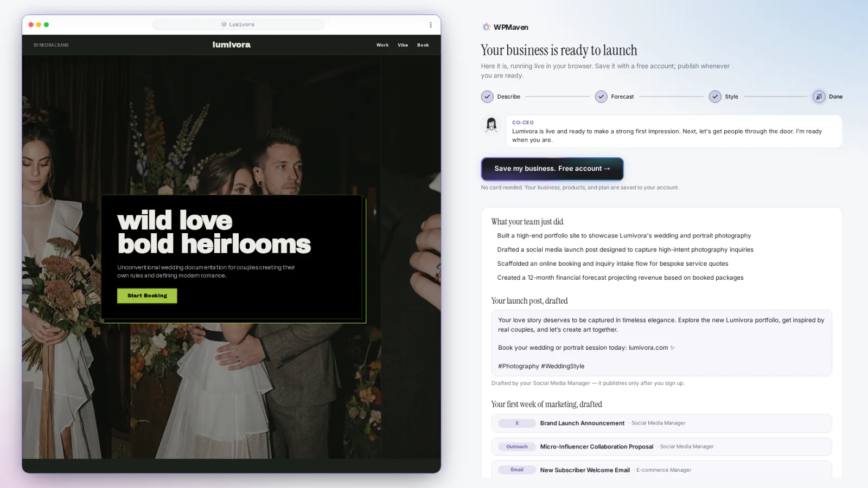This screenshot has height=488, width=868.
Task: Select the Brand Launch Announcement row
Action: pos(661,423)
